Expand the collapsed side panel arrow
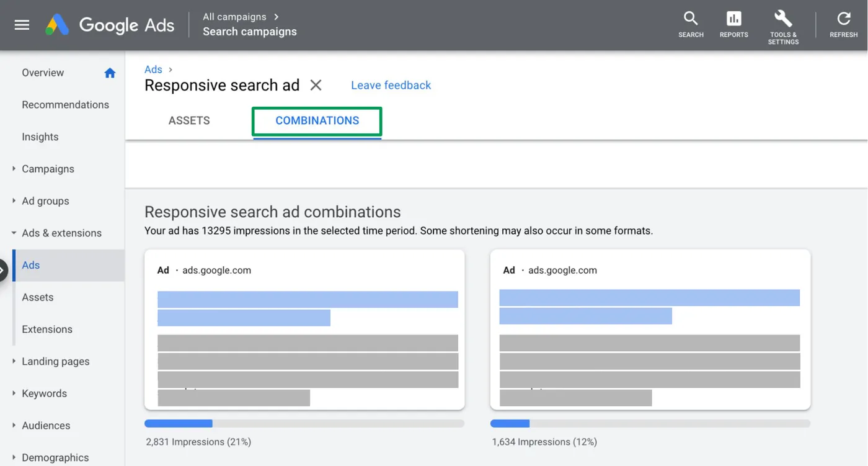The image size is (868, 466). (2, 270)
